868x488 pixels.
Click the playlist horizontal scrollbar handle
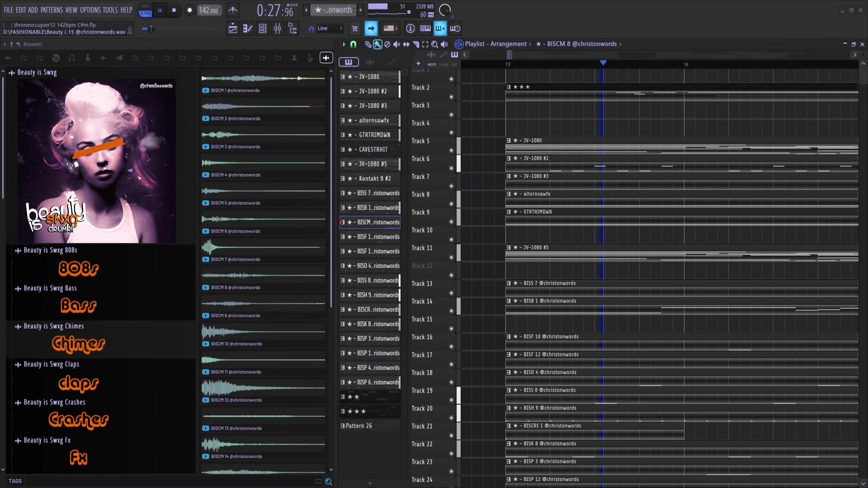click(509, 55)
